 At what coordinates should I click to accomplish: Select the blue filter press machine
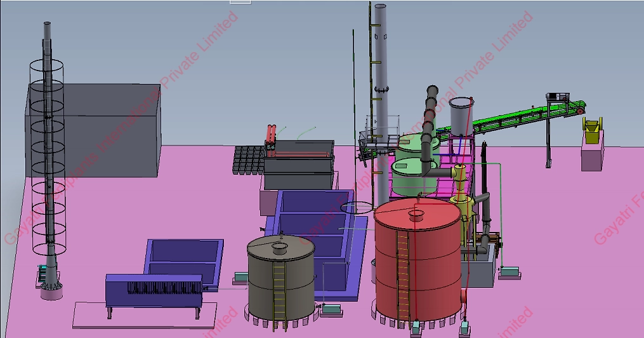click(x=154, y=290)
